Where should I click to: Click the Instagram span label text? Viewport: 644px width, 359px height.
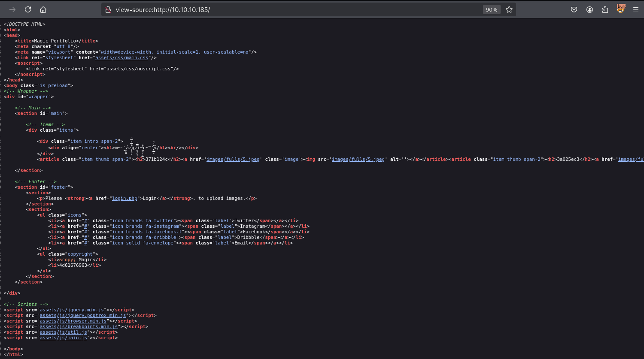point(252,226)
